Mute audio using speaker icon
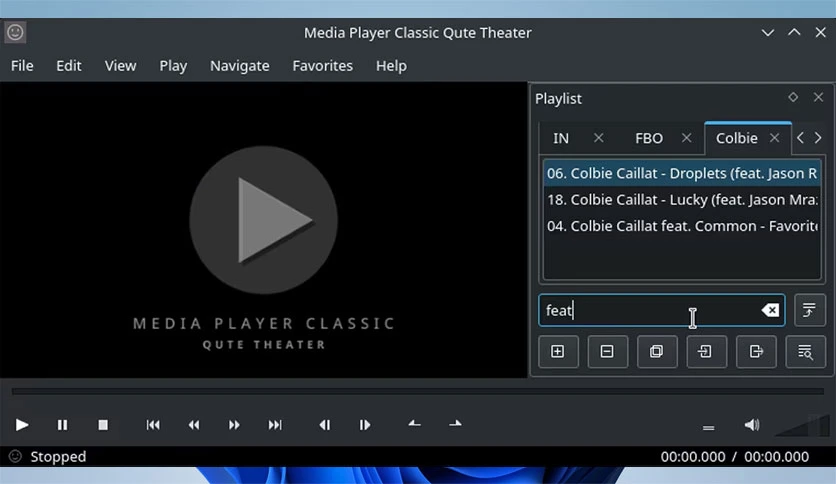This screenshot has height=484, width=836. pyautogui.click(x=752, y=425)
